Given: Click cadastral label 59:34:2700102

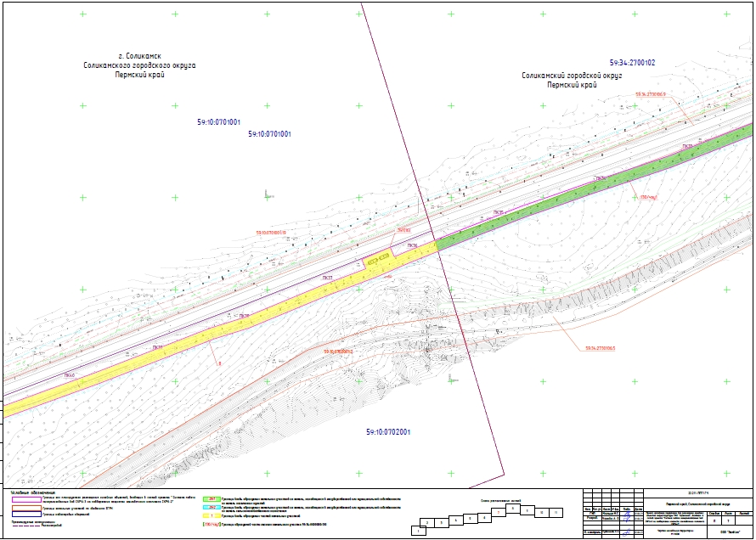Looking at the screenshot, I should (x=632, y=63).
